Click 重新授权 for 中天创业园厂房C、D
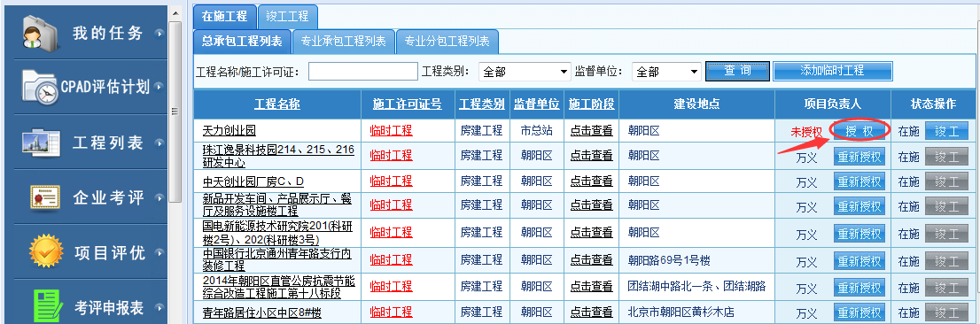 tap(859, 181)
